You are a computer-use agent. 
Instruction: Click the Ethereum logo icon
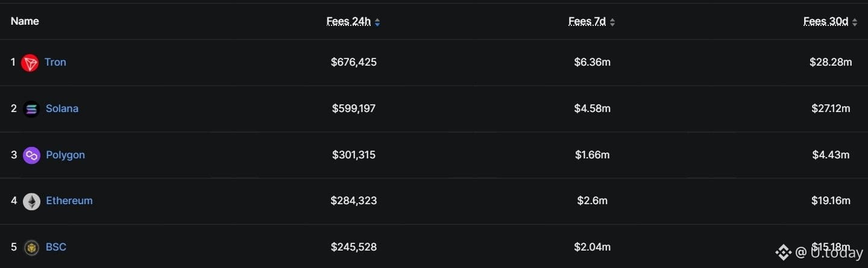click(31, 201)
